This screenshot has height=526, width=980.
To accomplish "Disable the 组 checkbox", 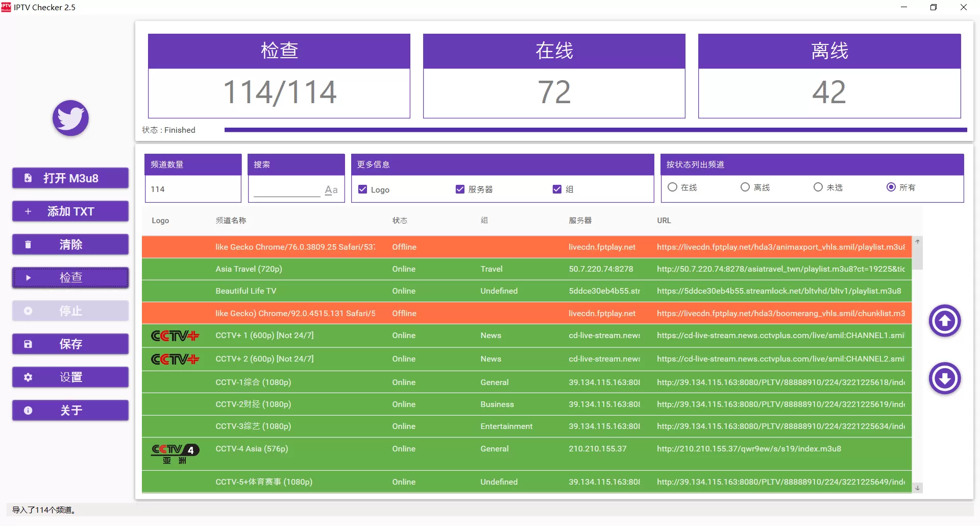I will [x=557, y=189].
